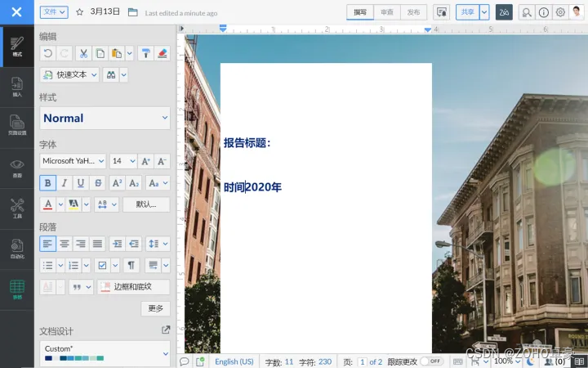Open the 文件 file menu

coord(54,12)
